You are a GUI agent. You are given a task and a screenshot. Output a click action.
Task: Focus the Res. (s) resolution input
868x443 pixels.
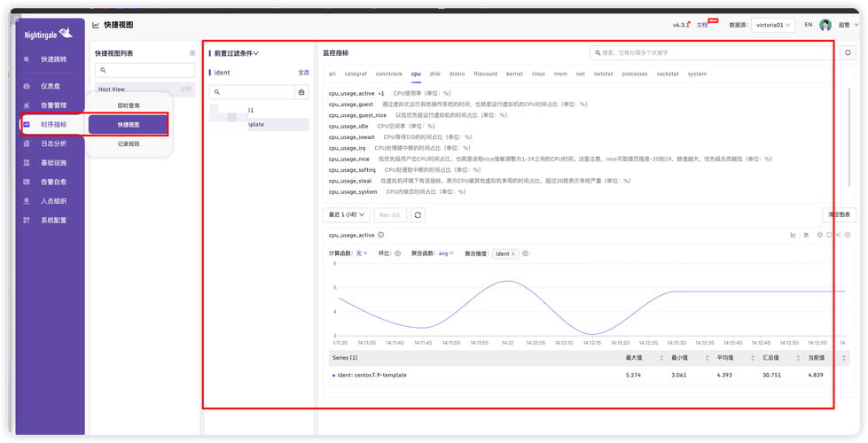(x=390, y=214)
